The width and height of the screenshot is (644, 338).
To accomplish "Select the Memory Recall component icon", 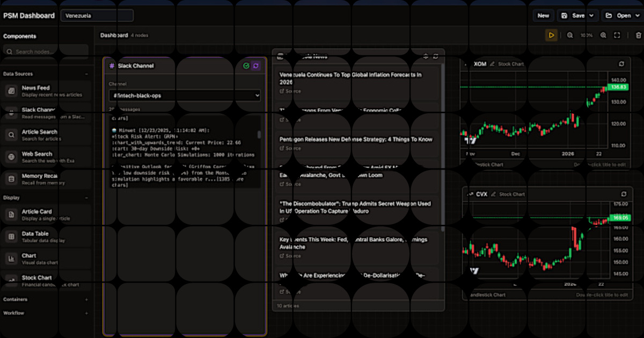I will pos(11,179).
